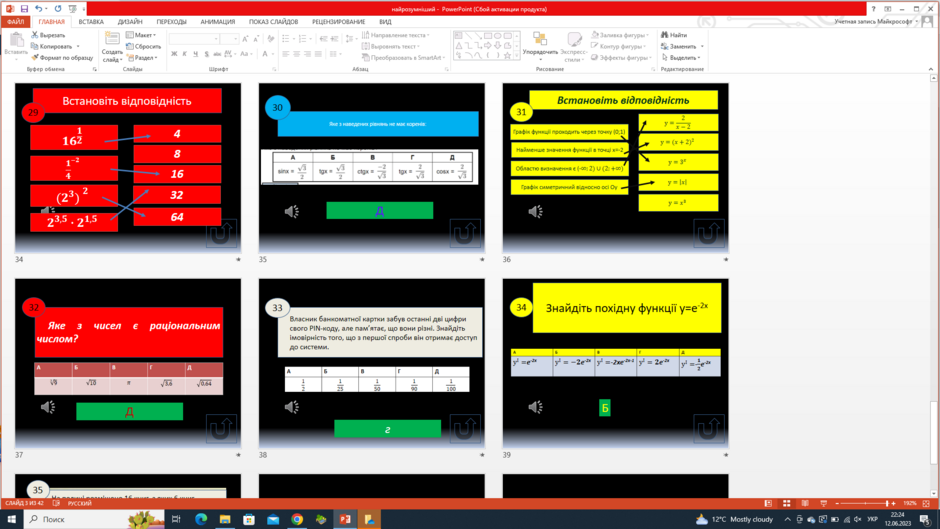Click the ribbon display options icon
The image size is (940, 529).
(x=887, y=9)
